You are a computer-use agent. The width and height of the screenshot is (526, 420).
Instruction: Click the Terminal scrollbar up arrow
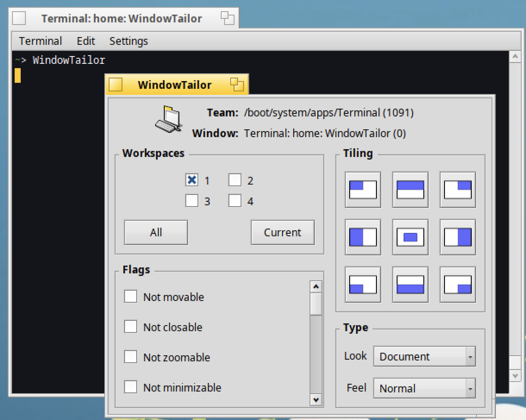(515, 56)
